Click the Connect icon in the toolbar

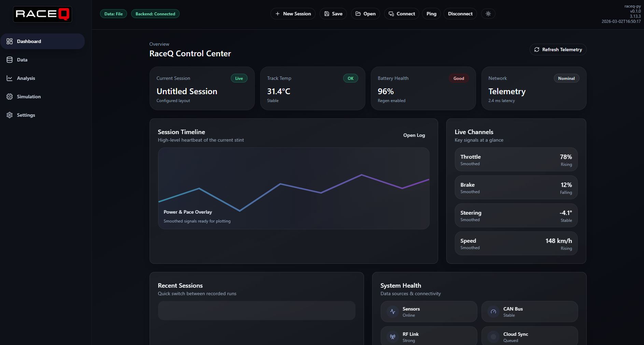click(391, 14)
